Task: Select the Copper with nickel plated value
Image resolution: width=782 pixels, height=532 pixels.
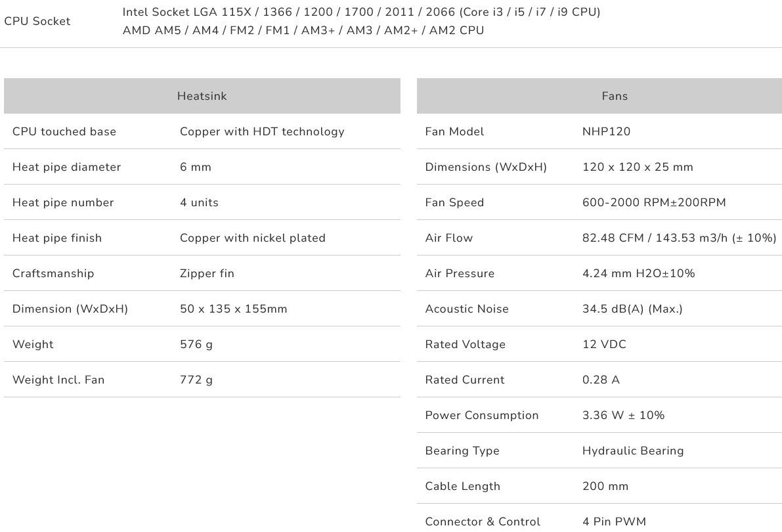Action: (253, 238)
